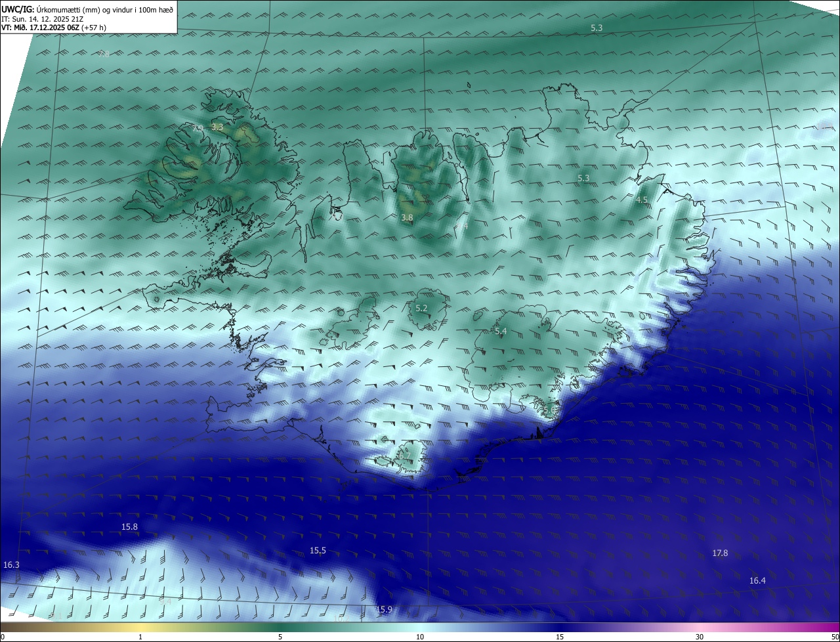Image resolution: width=840 pixels, height=642 pixels.
Task: Click the colorbar tick label 50
Action: 835,637
